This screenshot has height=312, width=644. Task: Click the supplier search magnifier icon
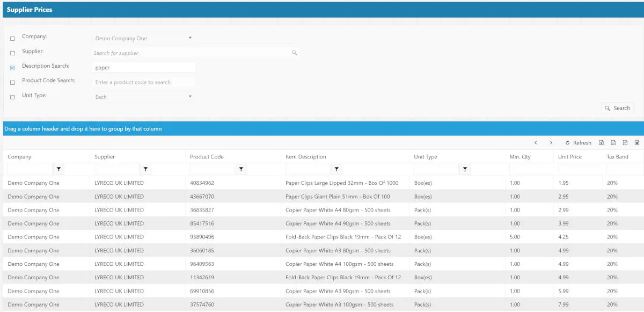pos(294,53)
